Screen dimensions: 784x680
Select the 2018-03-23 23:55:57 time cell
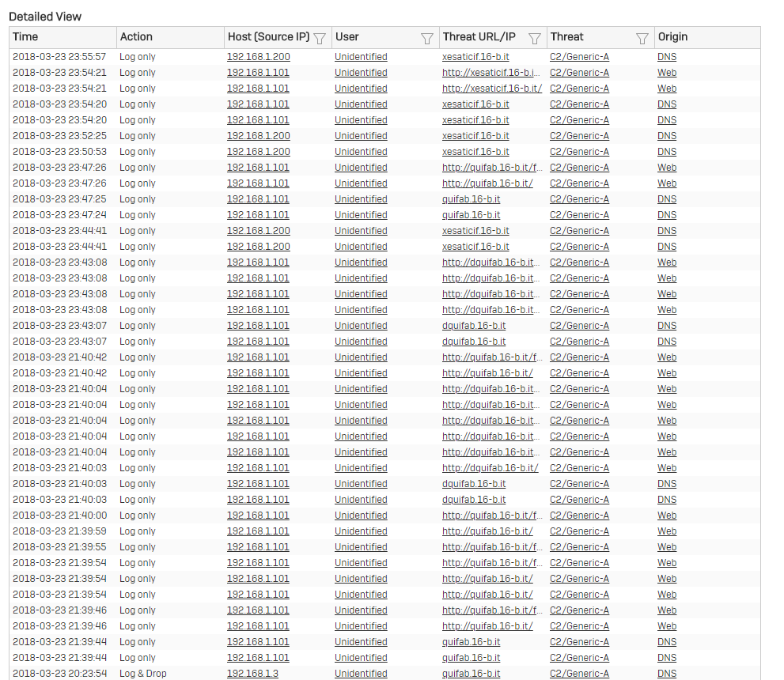point(59,57)
